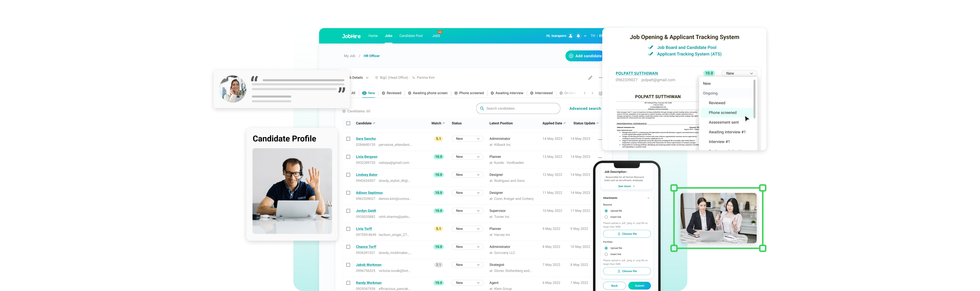
Task: Open Candidate Pool in navbar
Action: [x=411, y=36]
